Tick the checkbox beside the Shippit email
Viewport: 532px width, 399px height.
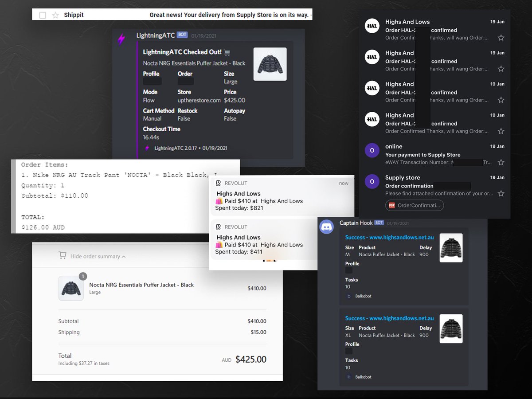[x=43, y=15]
